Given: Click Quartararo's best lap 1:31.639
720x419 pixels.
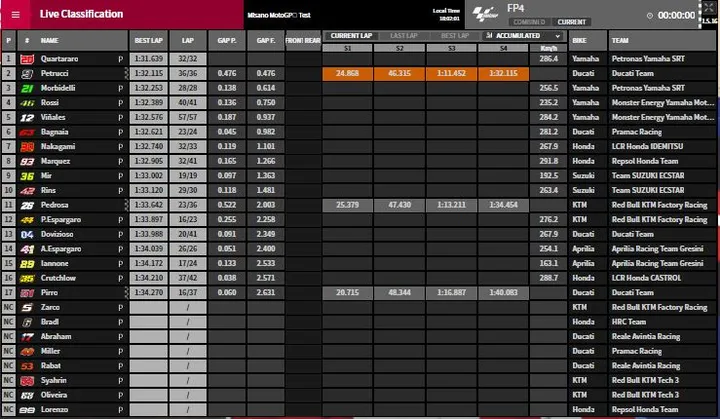Looking at the screenshot, I should click(x=148, y=59).
